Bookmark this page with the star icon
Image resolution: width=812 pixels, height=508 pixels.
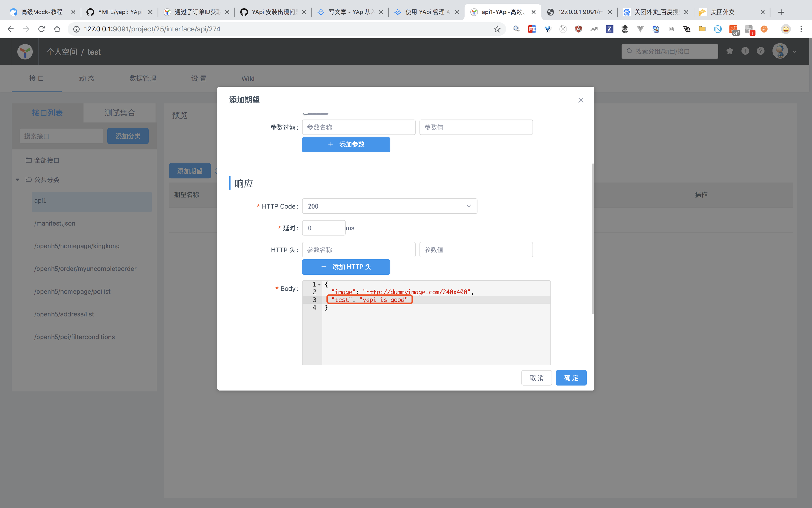coord(497,29)
